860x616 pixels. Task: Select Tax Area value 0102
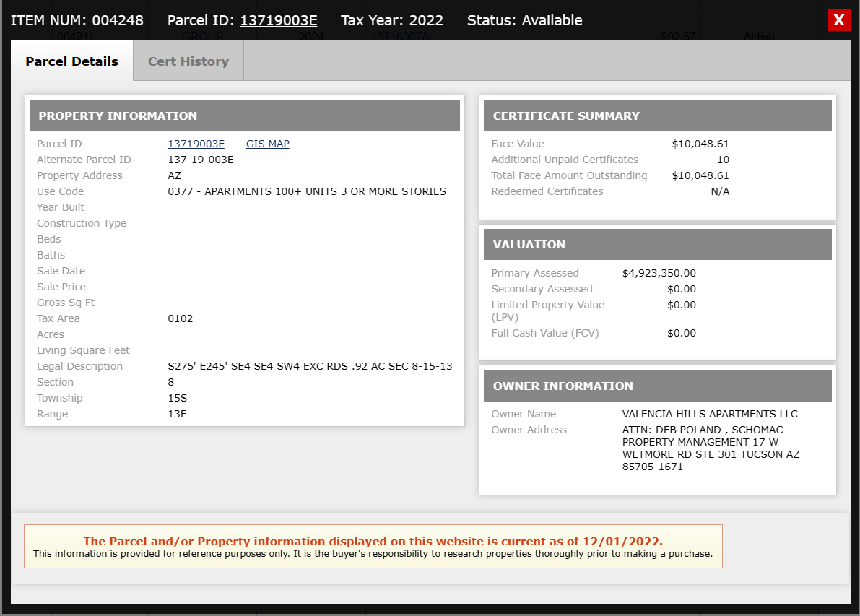pyautogui.click(x=181, y=318)
